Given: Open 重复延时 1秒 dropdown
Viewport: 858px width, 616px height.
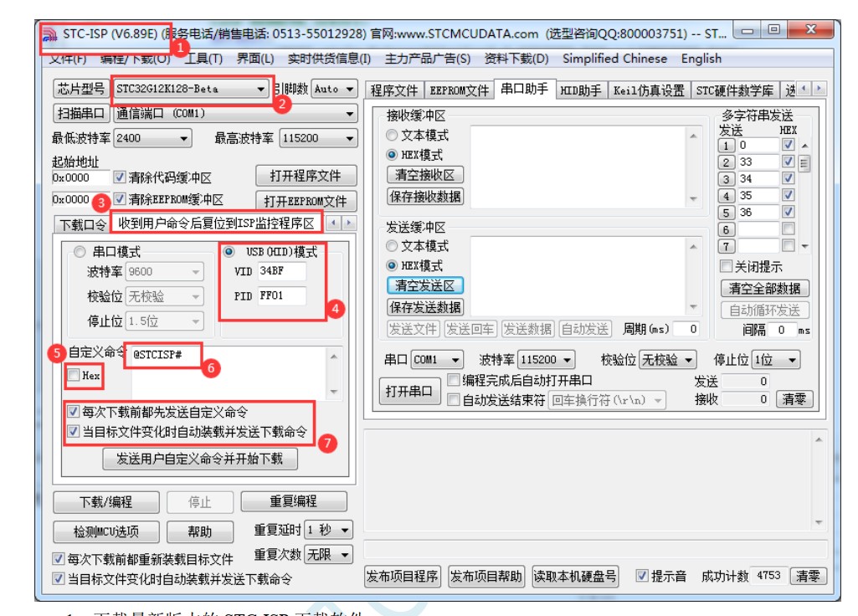Looking at the screenshot, I should point(328,530).
